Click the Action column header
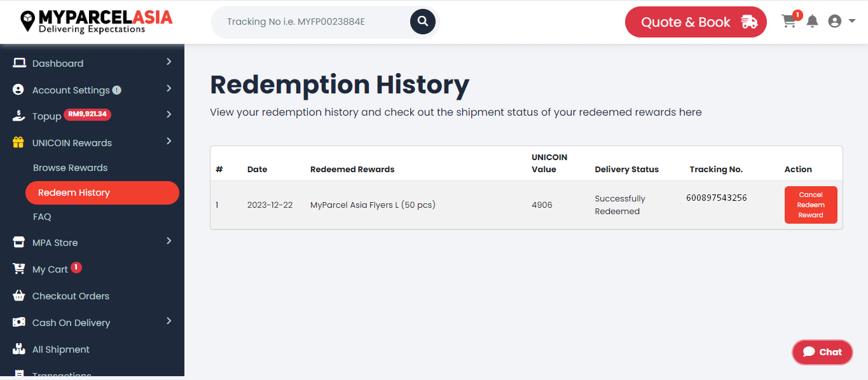Screen dimensions: 868x380 [798, 169]
